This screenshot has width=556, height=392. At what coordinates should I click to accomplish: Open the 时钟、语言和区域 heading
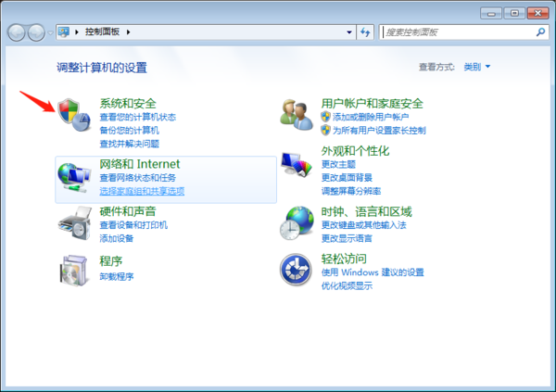(x=366, y=212)
